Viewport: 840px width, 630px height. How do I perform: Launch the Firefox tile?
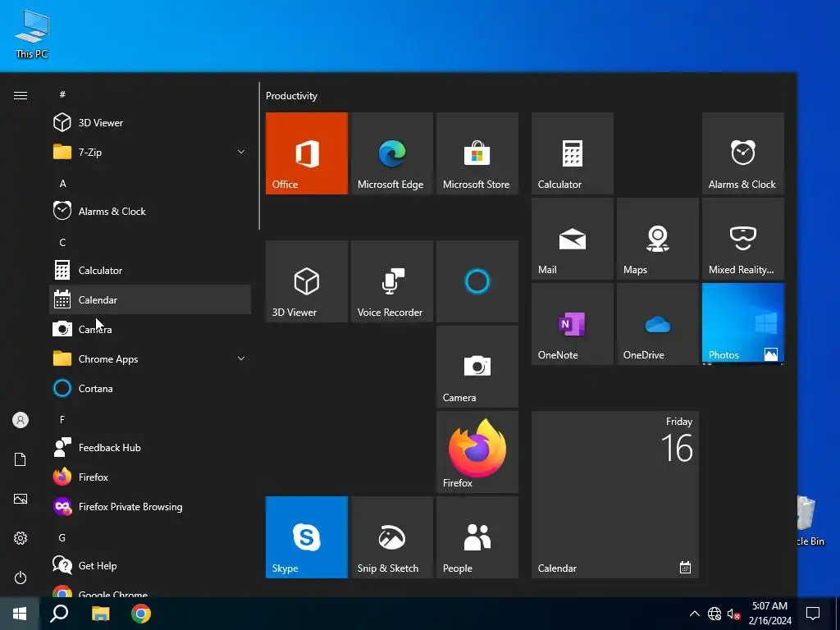pos(477,452)
